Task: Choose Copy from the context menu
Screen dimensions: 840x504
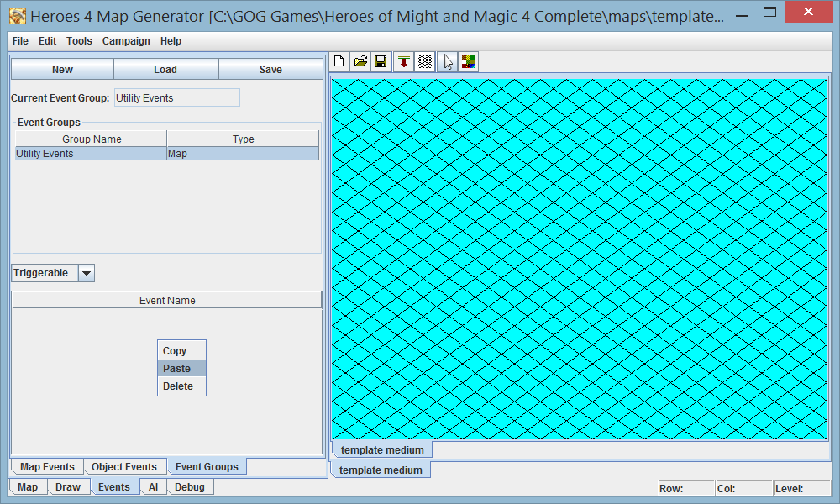Action: pyautogui.click(x=181, y=351)
